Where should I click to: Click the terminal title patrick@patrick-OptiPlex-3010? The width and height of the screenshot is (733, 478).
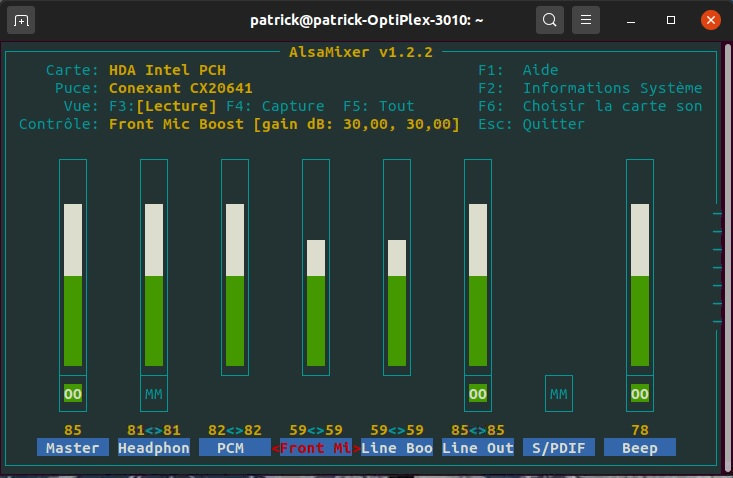(366, 20)
